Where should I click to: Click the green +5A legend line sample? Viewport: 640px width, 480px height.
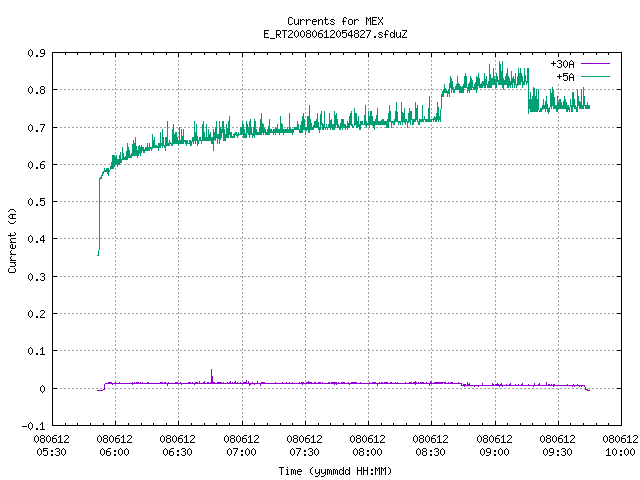pos(595,76)
